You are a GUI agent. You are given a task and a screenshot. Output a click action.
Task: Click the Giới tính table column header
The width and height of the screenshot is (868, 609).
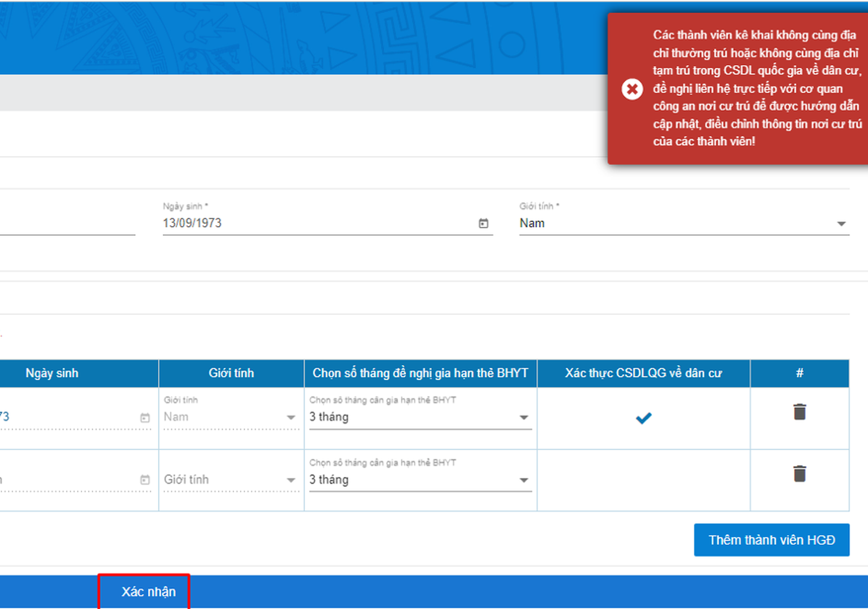pos(231,373)
